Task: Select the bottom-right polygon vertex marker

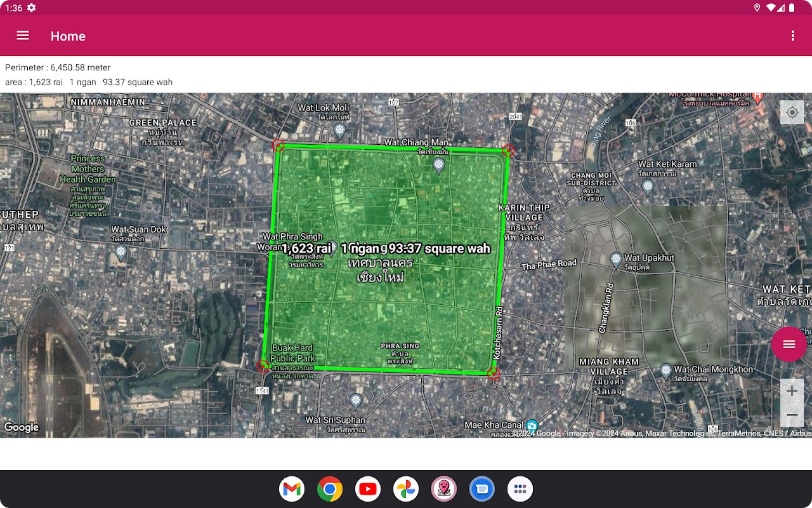Action: point(494,373)
